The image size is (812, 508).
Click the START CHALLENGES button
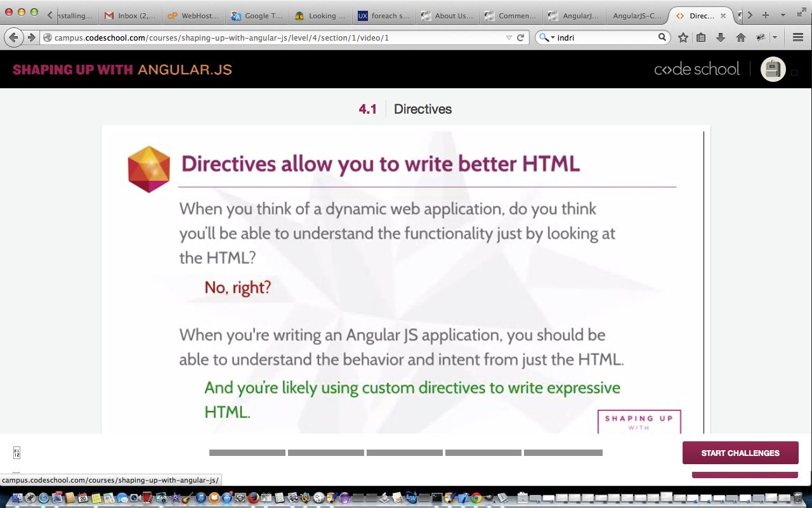pyautogui.click(x=740, y=453)
